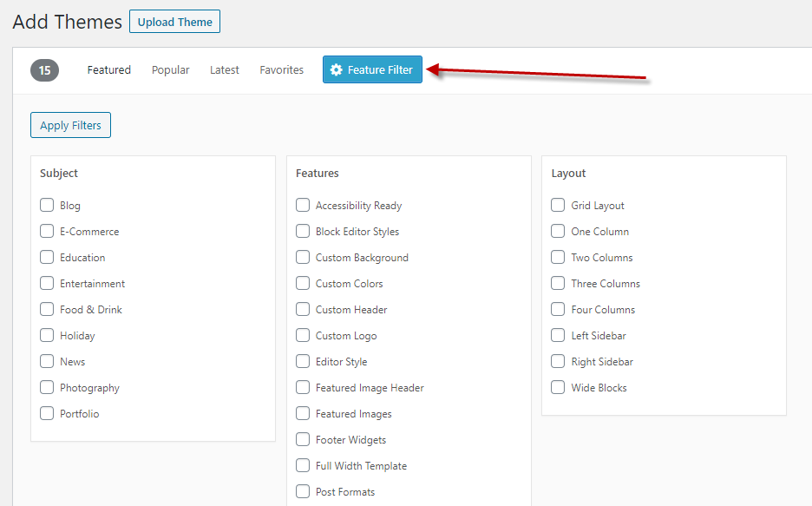Check the Wide Blocks layout filter
812x506 pixels.
tap(557, 387)
